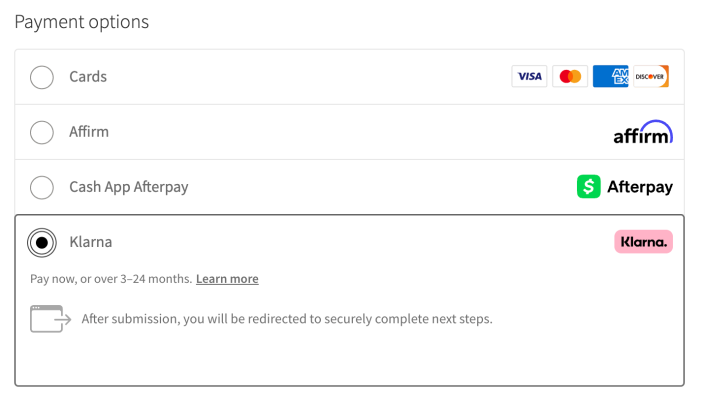Viewport: 703px width, 400px height.
Task: Click the American Express logo
Action: pyautogui.click(x=610, y=77)
